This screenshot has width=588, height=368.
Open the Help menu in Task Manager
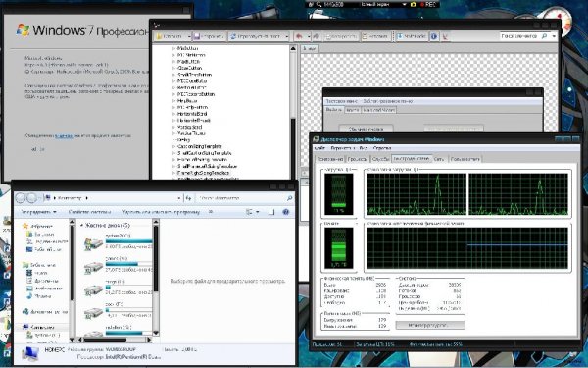click(x=382, y=149)
